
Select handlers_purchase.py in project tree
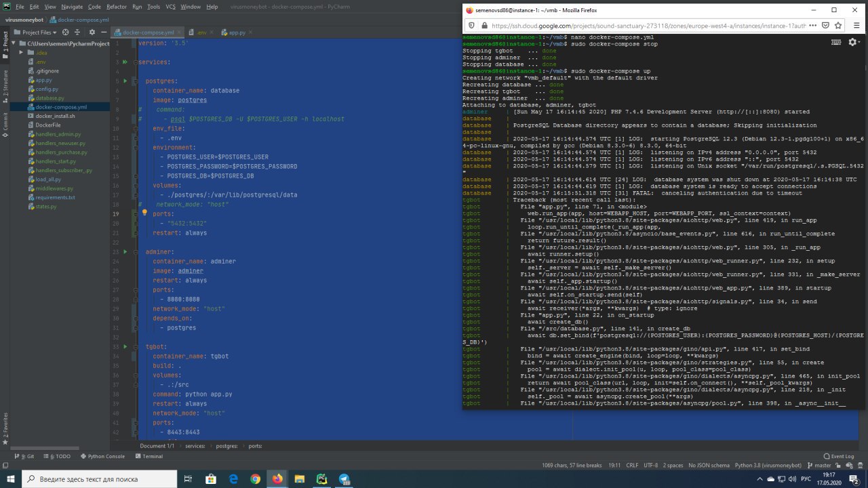click(61, 152)
